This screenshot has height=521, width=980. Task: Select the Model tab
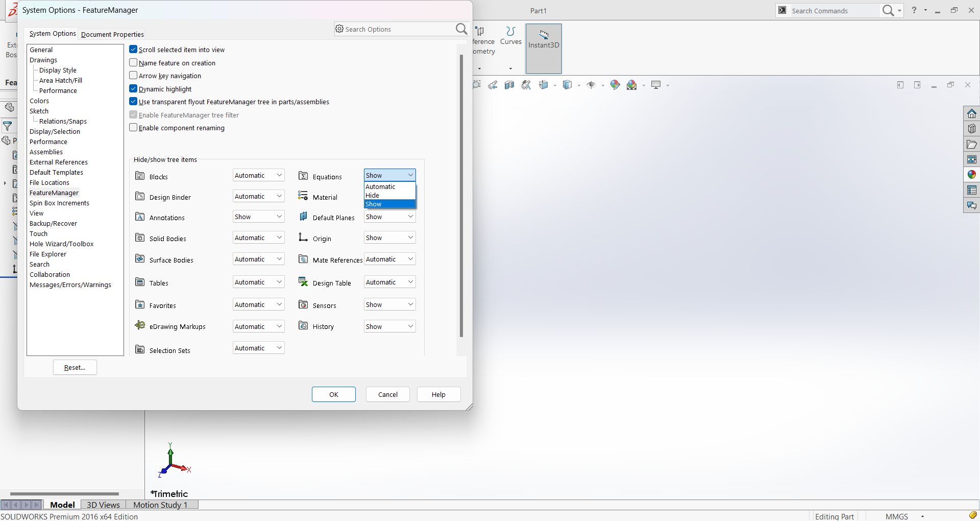pos(62,505)
